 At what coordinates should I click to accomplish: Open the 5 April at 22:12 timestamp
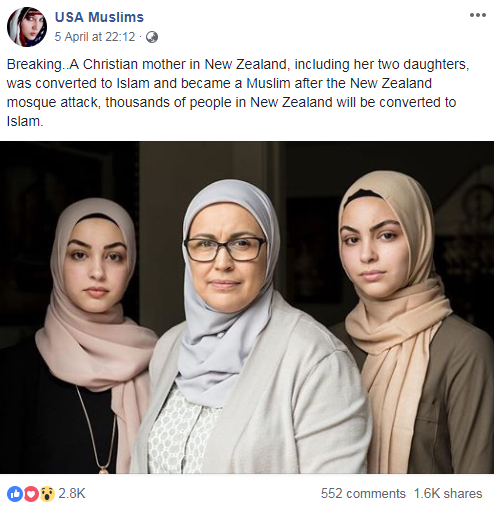pos(95,37)
